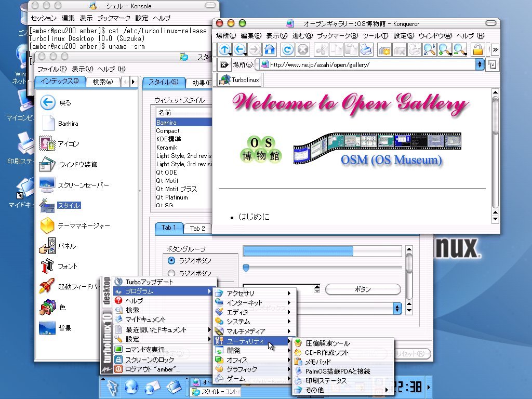The width and height of the screenshot is (532, 399).
Task: Print the page using Konqueror's printer icon
Action: pos(366,50)
